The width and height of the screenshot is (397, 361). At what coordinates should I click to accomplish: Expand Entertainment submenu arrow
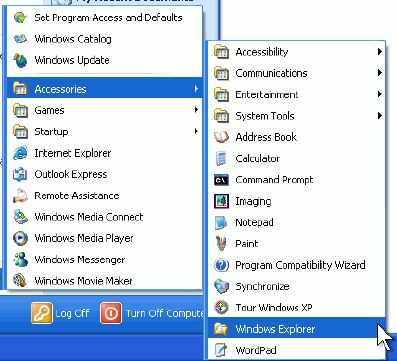pyautogui.click(x=380, y=94)
